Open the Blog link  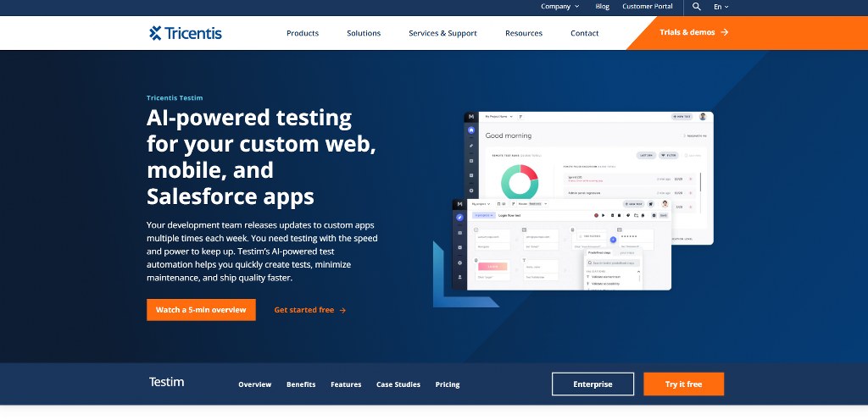603,7
